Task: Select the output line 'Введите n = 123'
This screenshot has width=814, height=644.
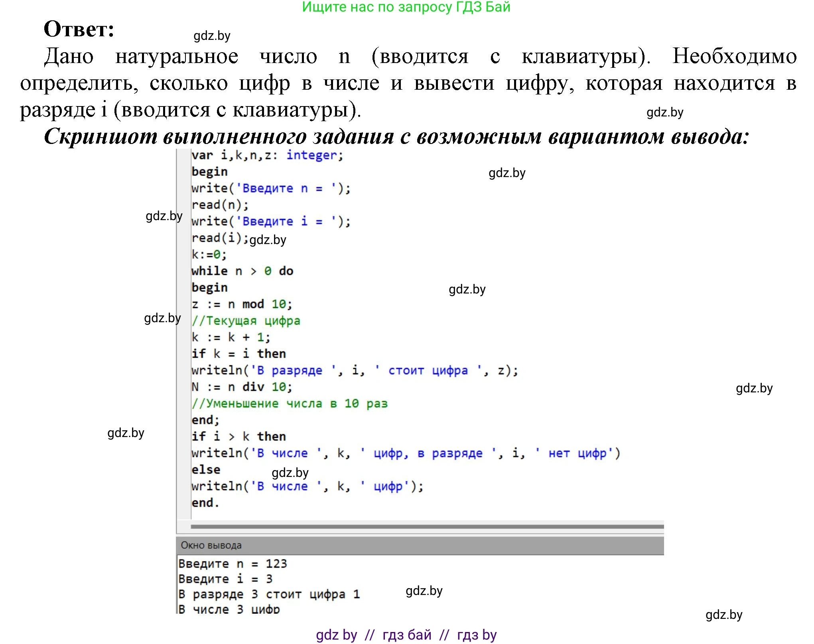Action: tap(233, 563)
